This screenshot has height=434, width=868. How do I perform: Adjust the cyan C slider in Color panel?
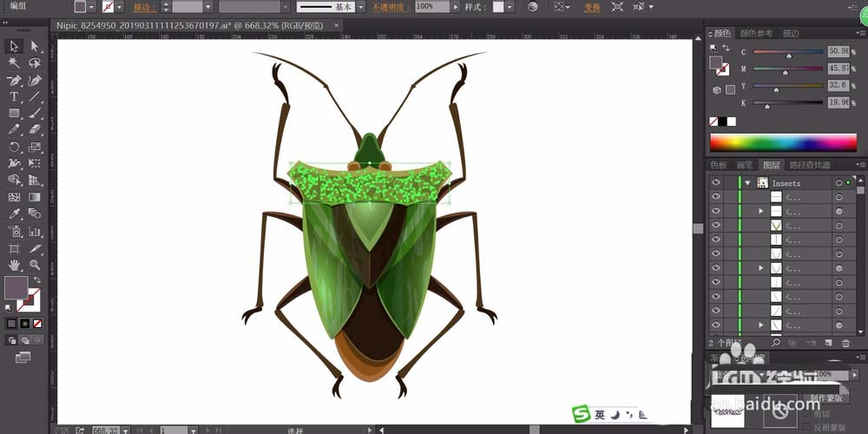click(x=788, y=52)
